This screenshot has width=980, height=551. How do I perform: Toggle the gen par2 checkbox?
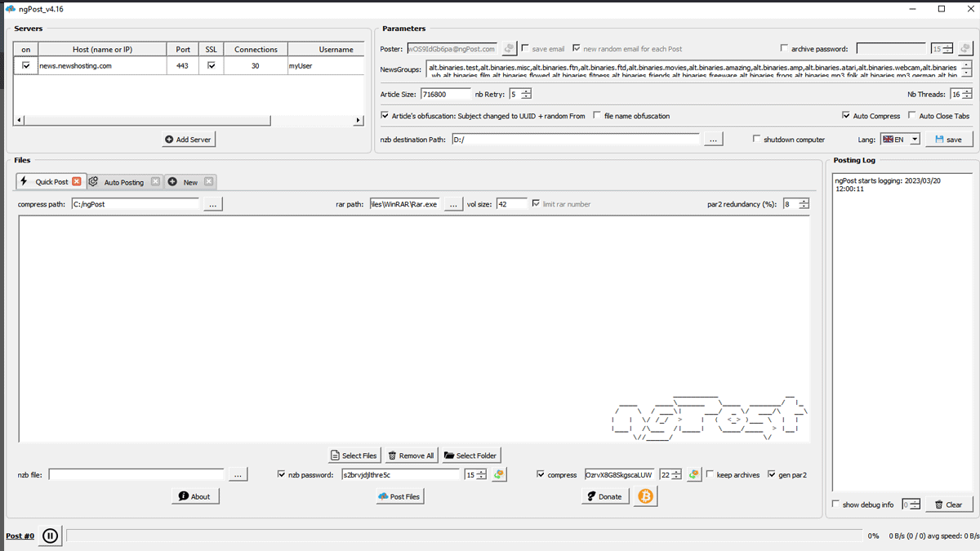click(x=772, y=474)
